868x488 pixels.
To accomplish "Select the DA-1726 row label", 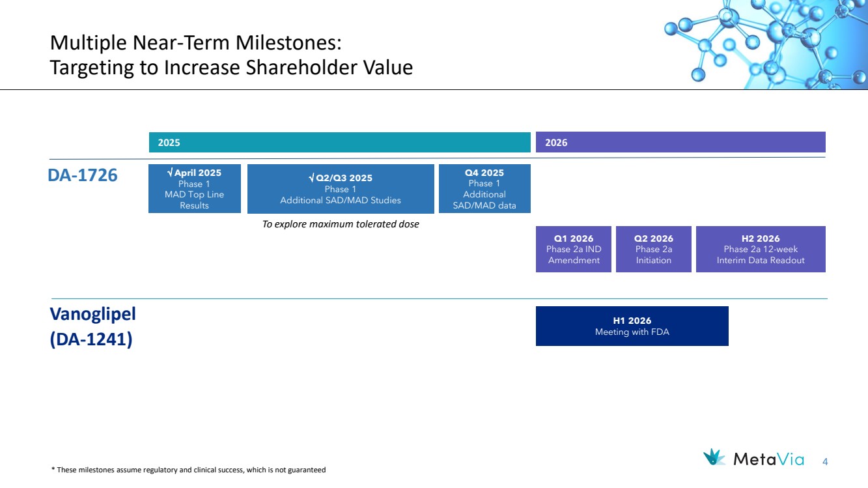I will click(x=83, y=175).
